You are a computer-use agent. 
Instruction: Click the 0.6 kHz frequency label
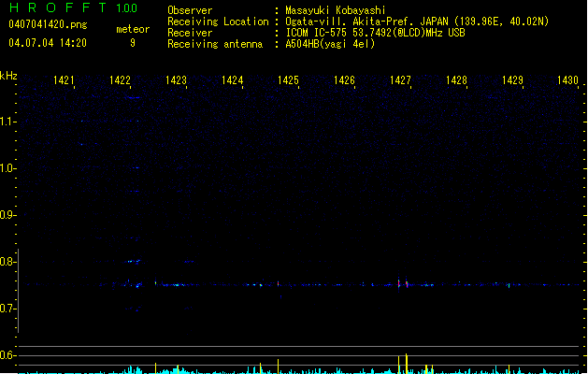7,355
